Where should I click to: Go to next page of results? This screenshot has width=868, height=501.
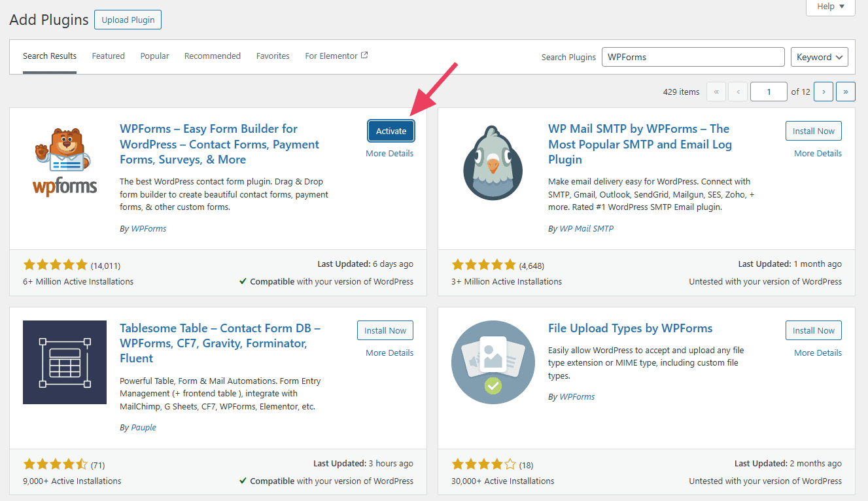pyautogui.click(x=824, y=92)
